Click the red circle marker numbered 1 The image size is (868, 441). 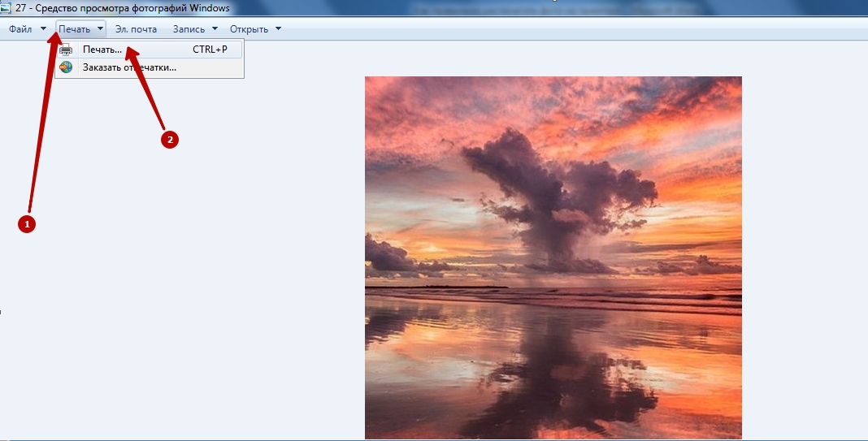click(26, 224)
